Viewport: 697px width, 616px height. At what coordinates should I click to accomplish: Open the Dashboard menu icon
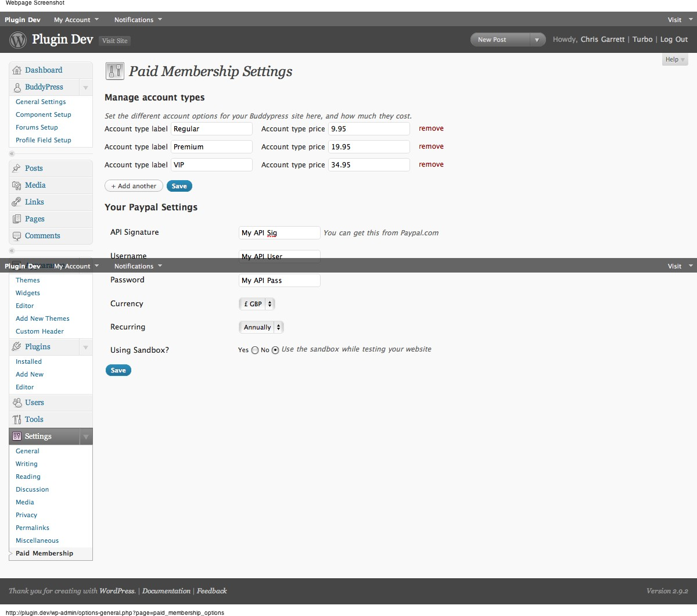17,70
